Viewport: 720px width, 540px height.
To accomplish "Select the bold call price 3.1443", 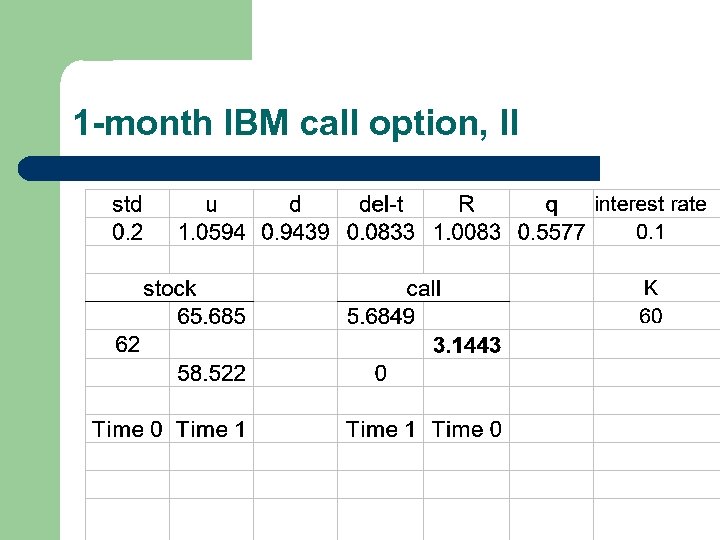I will click(466, 346).
